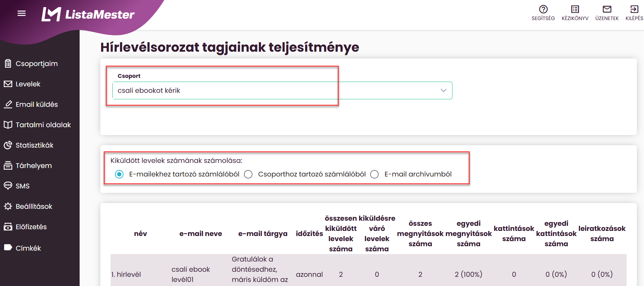Click the '1. hírlevél' row name
The height and width of the screenshot is (286, 644).
coord(126,274)
